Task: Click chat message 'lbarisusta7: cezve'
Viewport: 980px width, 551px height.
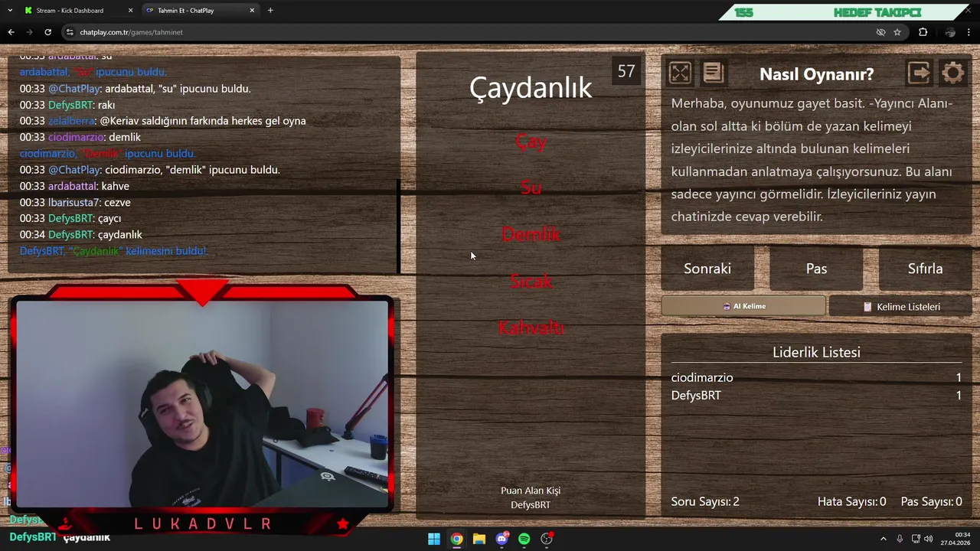Action: coord(75,202)
